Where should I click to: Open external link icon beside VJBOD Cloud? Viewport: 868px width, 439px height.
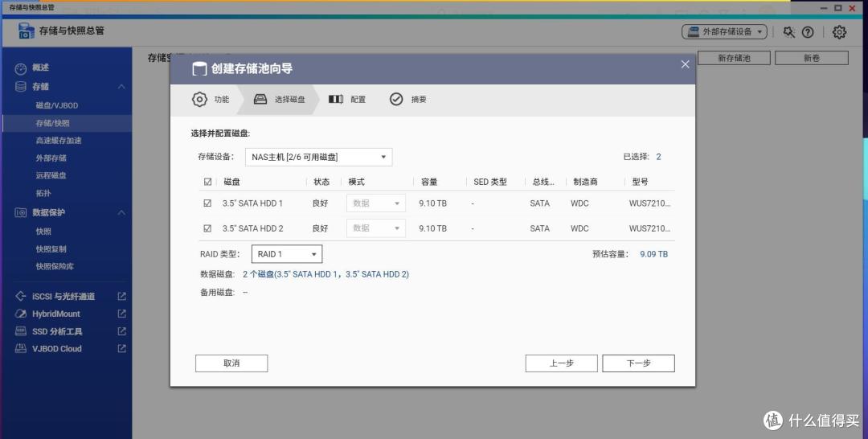coord(122,349)
